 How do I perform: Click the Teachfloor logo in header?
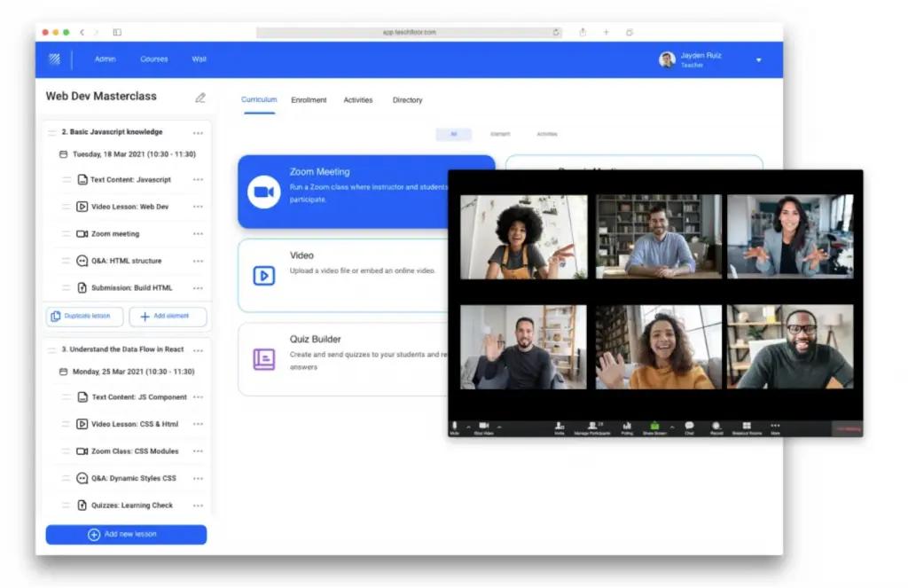(54, 59)
